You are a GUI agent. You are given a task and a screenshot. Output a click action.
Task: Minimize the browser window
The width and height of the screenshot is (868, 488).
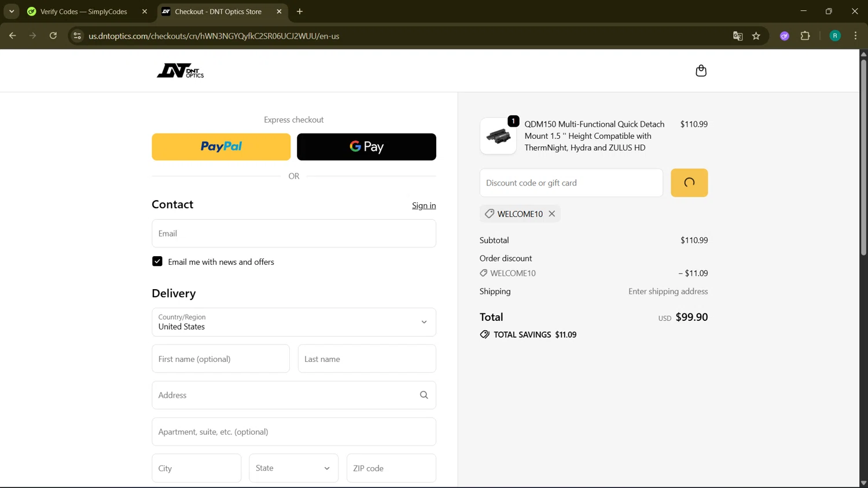[x=803, y=12]
